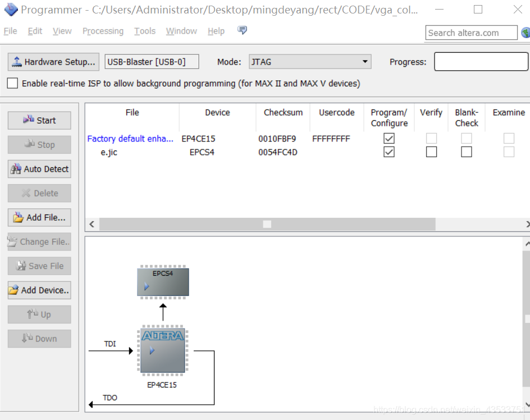Click the Altera EP4CE15 chip icon in diagram
This screenshot has width=530, height=420.
coord(163,350)
